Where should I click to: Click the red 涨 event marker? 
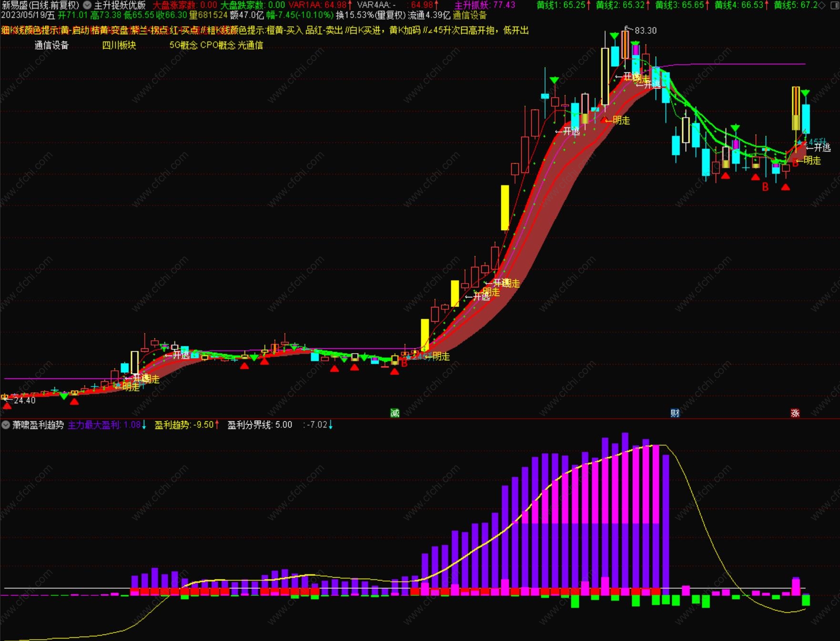[795, 413]
